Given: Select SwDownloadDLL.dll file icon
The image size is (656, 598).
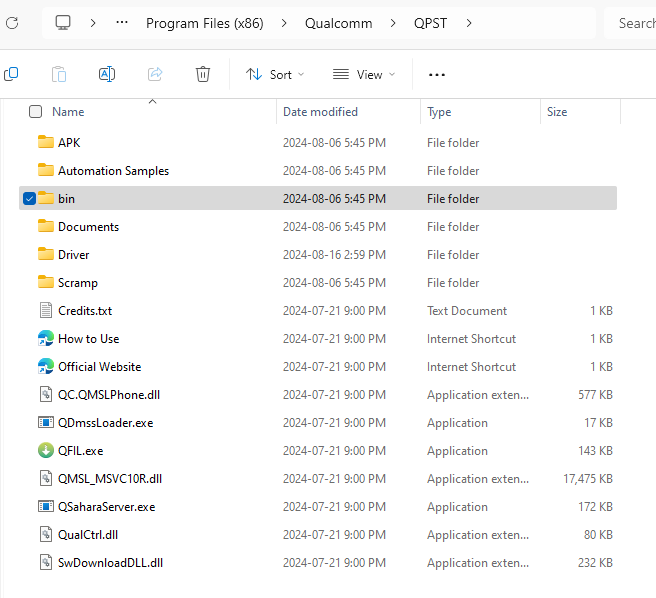Looking at the screenshot, I should [46, 563].
